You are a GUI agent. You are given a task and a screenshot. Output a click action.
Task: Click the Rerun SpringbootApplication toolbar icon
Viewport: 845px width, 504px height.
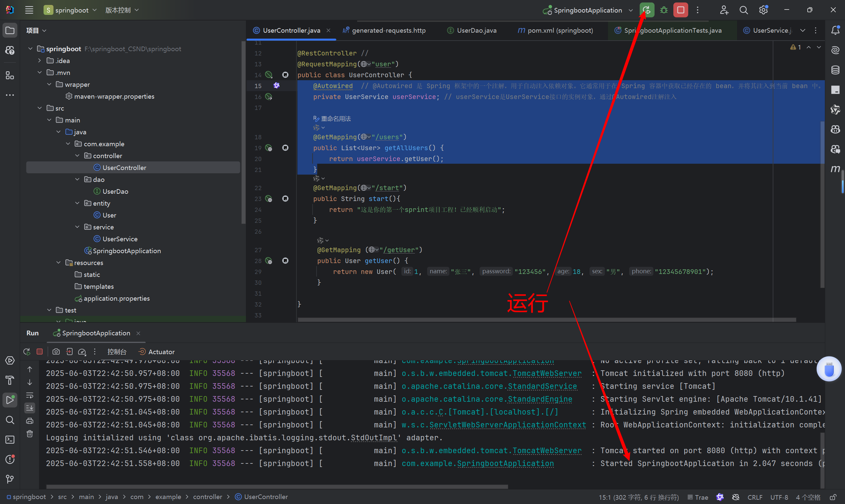(647, 10)
